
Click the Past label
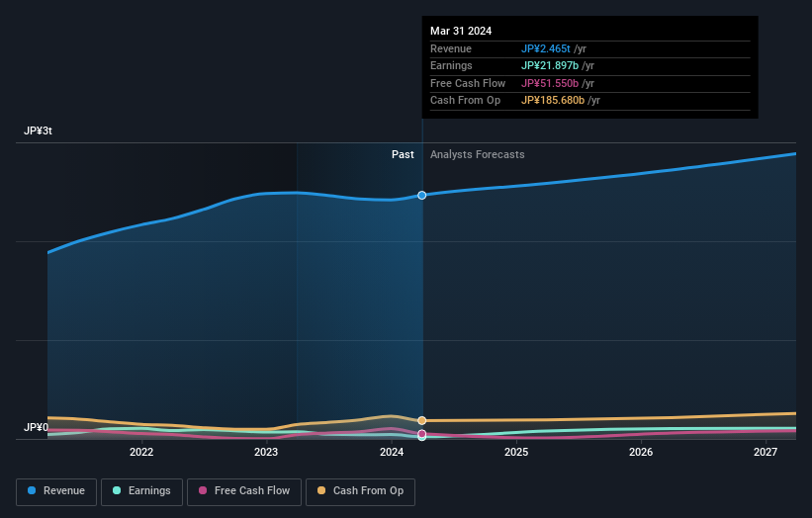(403, 155)
